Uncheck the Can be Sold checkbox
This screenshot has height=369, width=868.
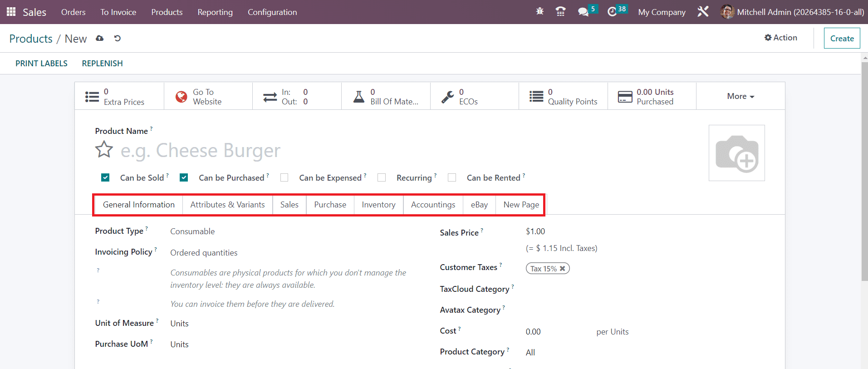pos(105,177)
